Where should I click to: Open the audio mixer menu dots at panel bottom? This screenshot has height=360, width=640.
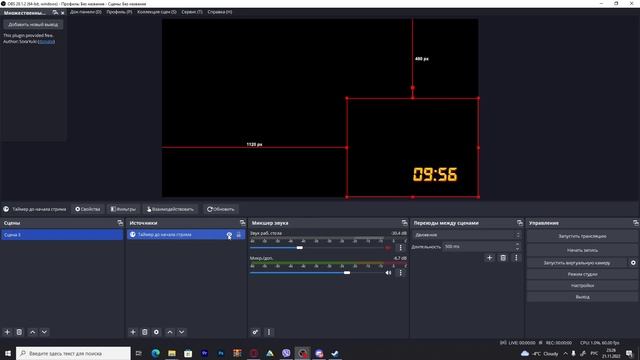coord(269,332)
